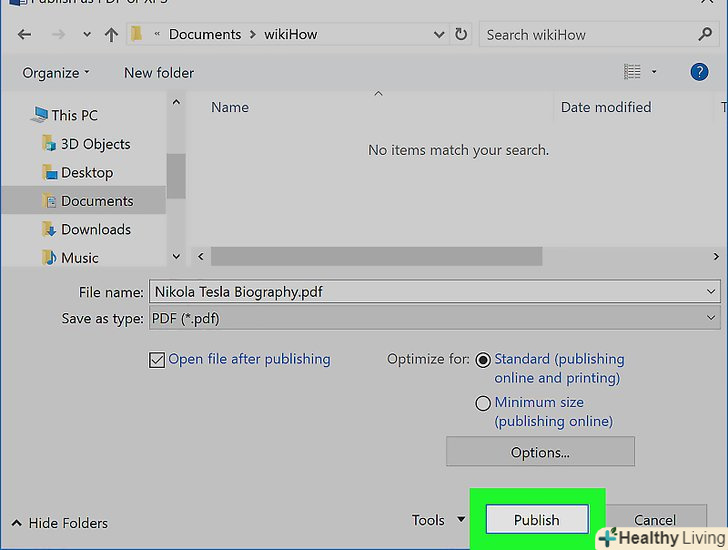The image size is (728, 550).
Task: Click the Up one level arrow
Action: (x=110, y=35)
